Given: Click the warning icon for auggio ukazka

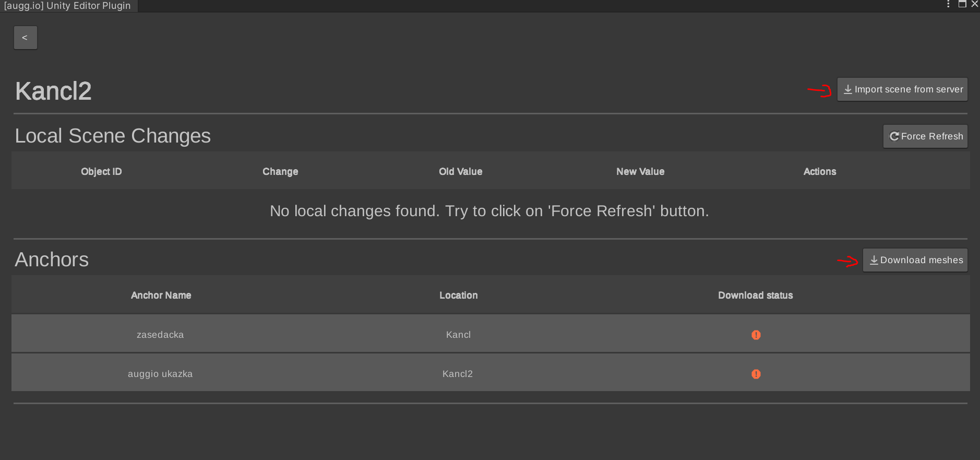Looking at the screenshot, I should point(756,374).
